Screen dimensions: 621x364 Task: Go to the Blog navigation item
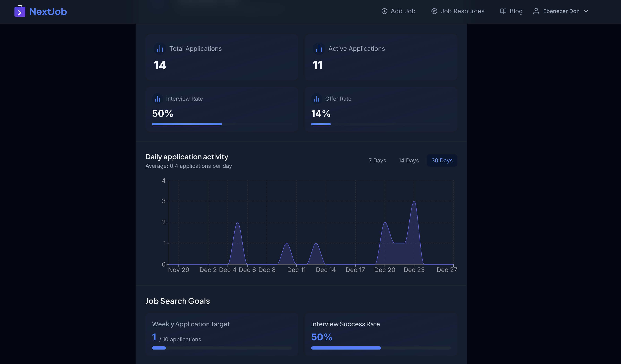click(516, 11)
